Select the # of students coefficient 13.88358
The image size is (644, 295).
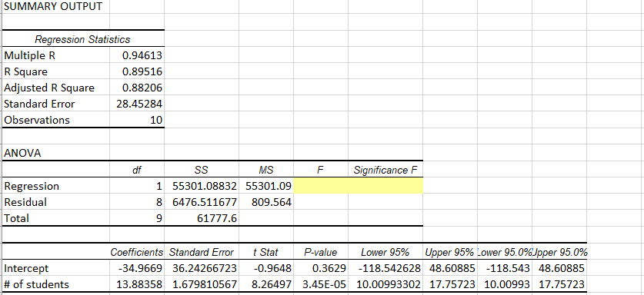tap(137, 284)
